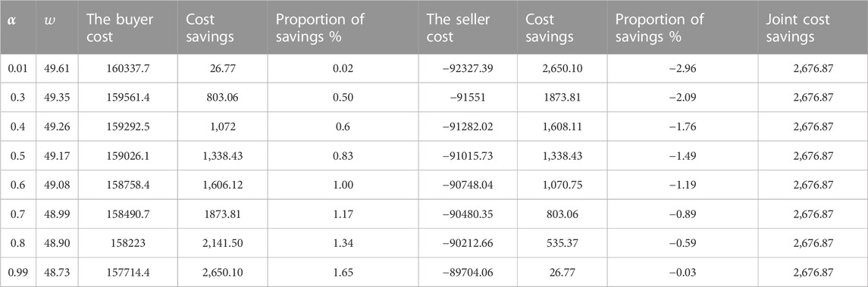Click buyer cost value 158223
The width and height of the screenshot is (868, 287).
click(x=128, y=243)
